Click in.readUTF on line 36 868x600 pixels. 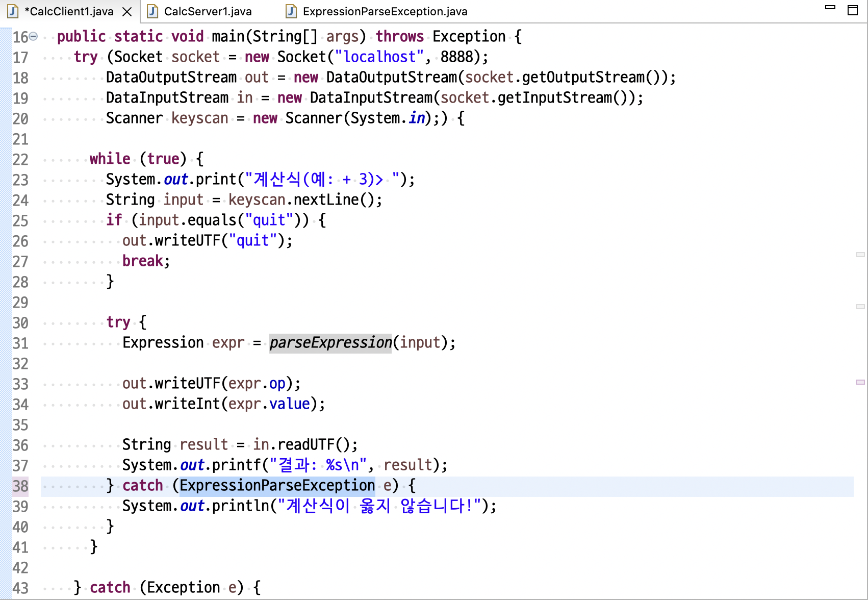pyautogui.click(x=294, y=445)
